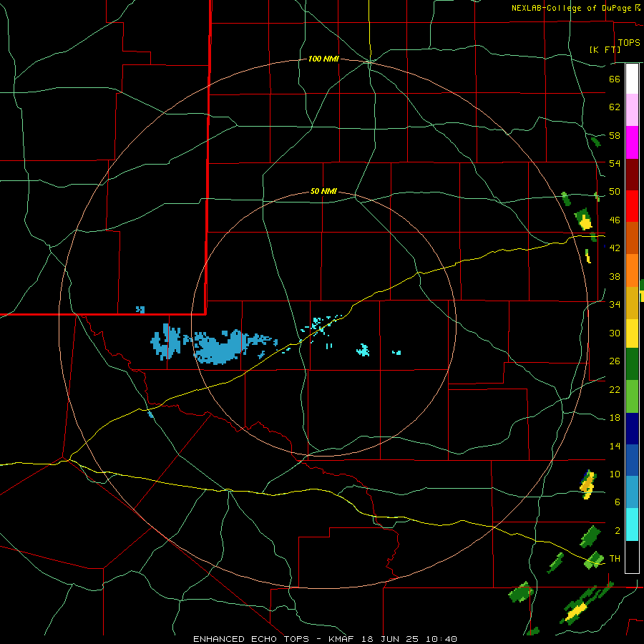
Task: Click legend value 14
Action: pyautogui.click(x=615, y=446)
